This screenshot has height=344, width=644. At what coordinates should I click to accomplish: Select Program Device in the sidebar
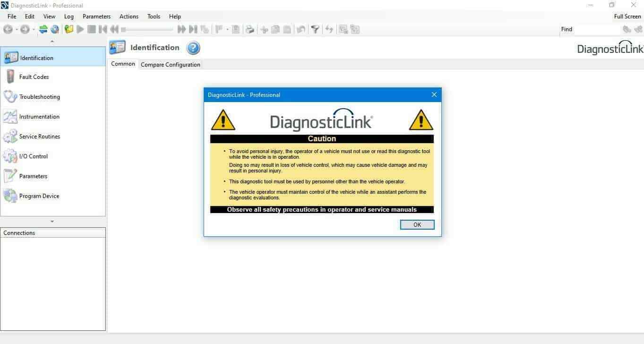53,196
